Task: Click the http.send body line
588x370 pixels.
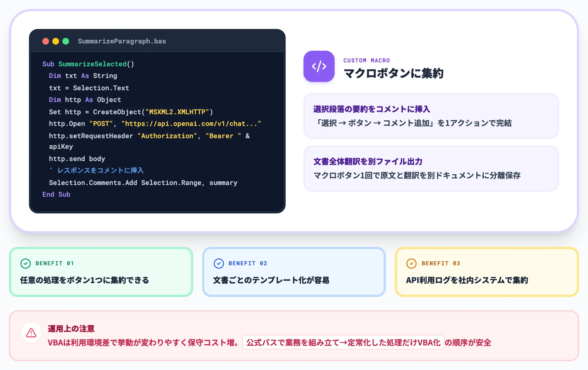Action: pyautogui.click(x=77, y=159)
